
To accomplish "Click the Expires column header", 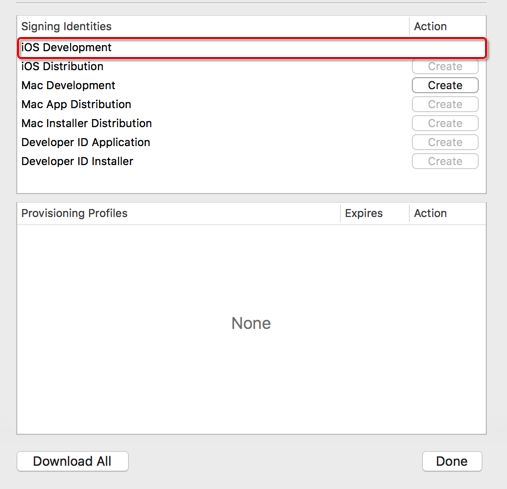I will 375,213.
